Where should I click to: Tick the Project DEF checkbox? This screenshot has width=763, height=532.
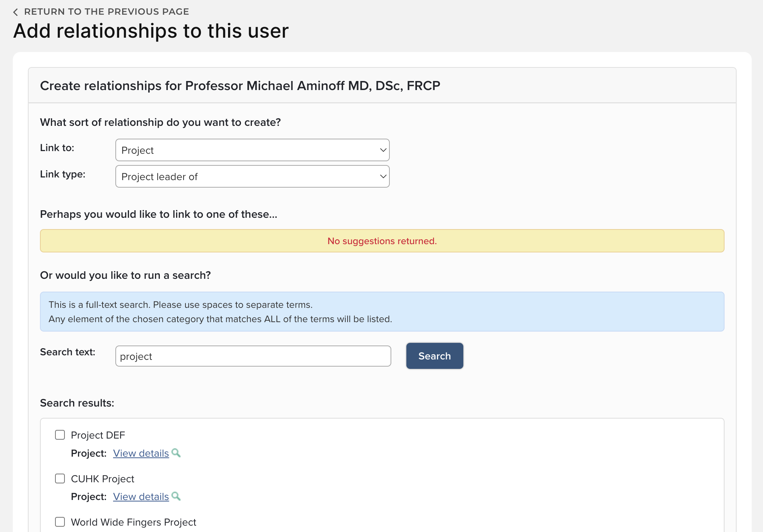coord(60,435)
